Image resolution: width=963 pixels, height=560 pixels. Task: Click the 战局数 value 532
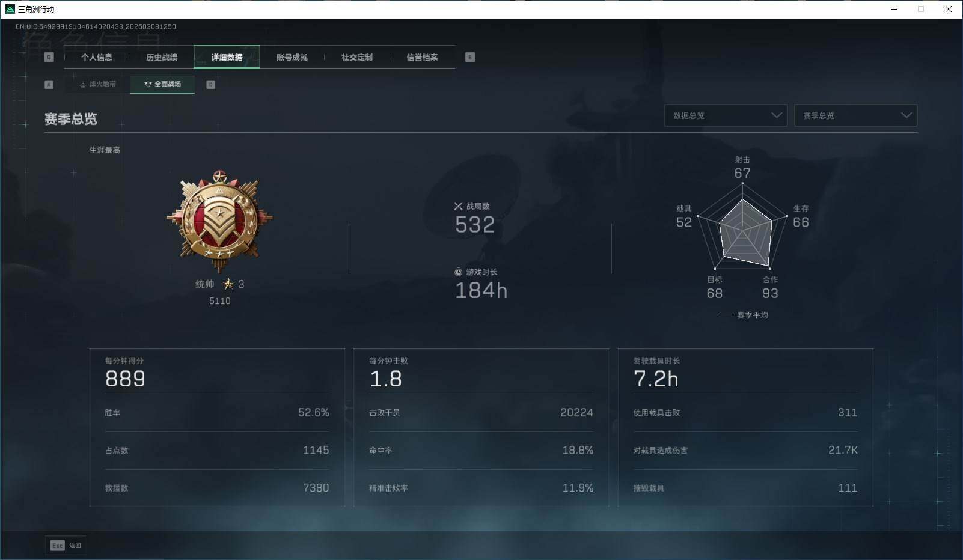[475, 225]
